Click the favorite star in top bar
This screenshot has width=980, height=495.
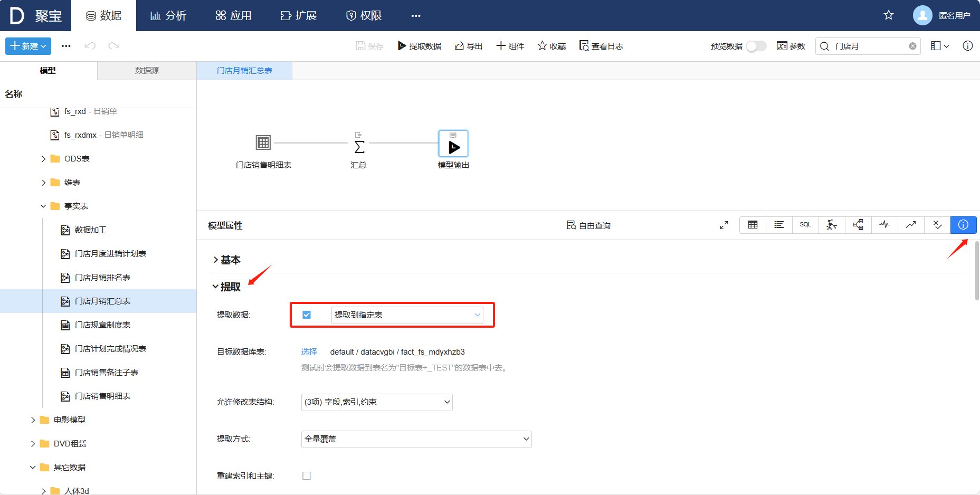[x=889, y=15]
